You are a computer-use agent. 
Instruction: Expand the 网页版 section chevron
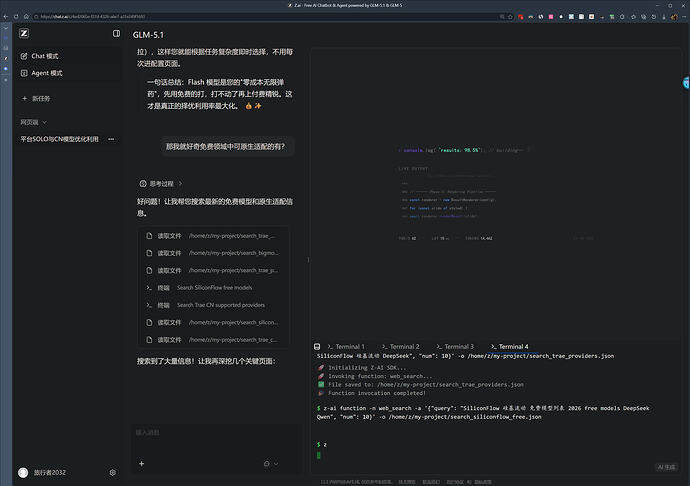tap(44, 122)
